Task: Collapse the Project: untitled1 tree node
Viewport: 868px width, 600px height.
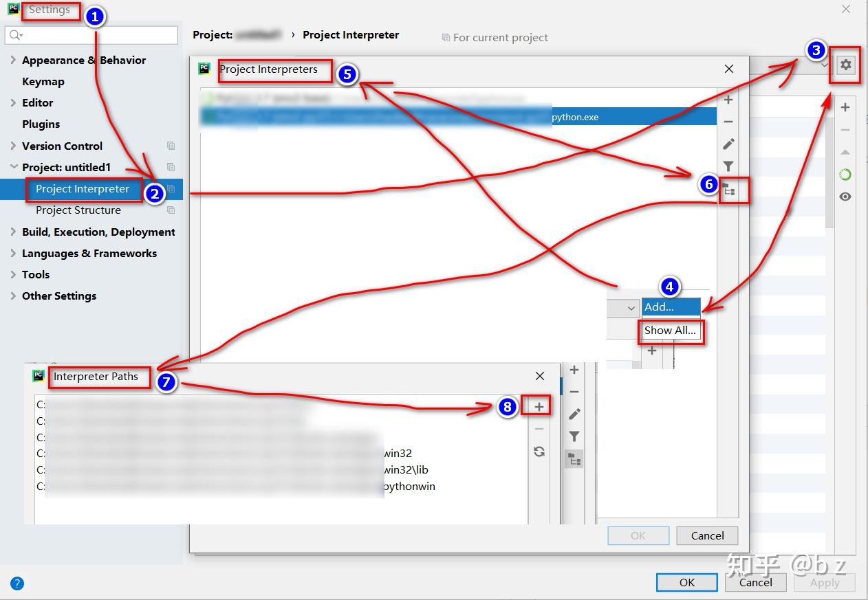Action: pyautogui.click(x=14, y=167)
